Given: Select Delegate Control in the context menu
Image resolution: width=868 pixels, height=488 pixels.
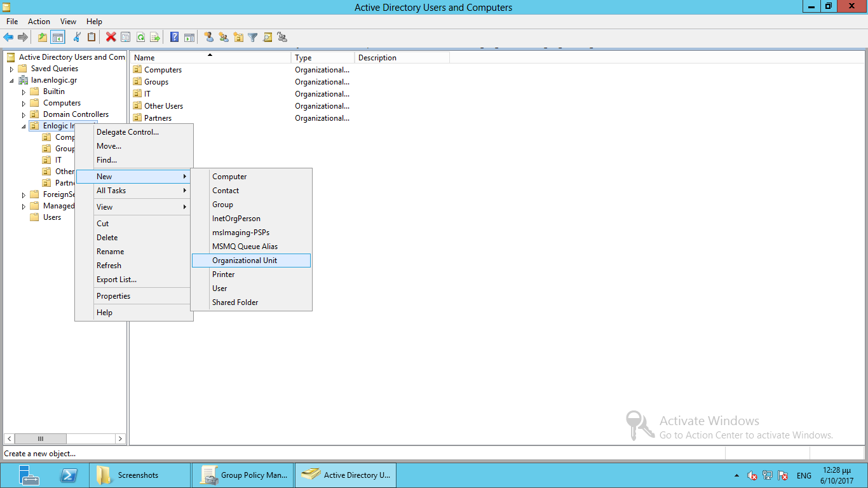Looking at the screenshot, I should pos(133,132).
